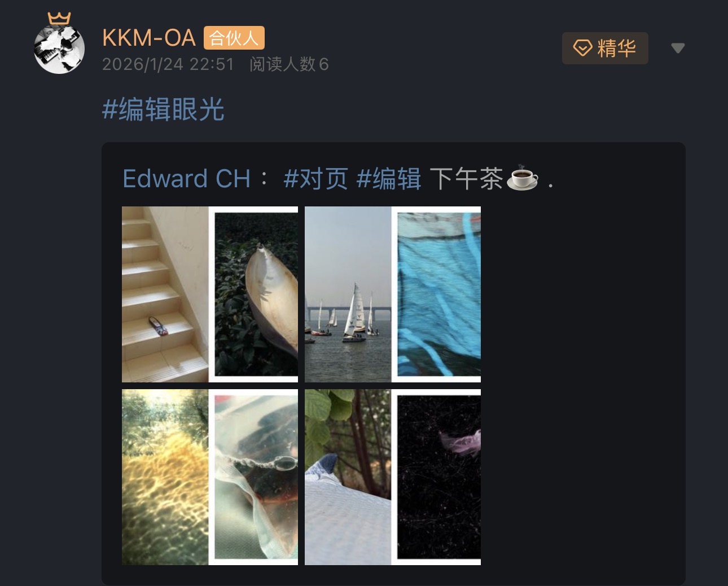View the golden water ripples photo
728x586 pixels.
pyautogui.click(x=210, y=477)
